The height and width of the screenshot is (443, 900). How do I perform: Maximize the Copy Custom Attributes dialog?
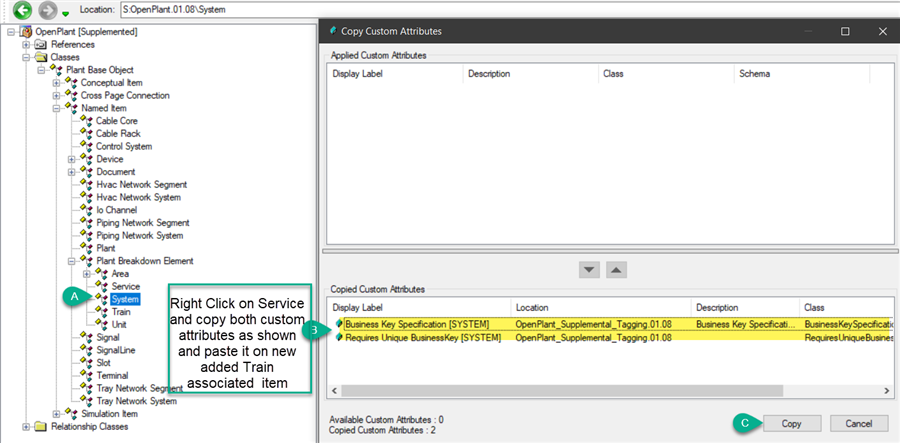point(845,32)
